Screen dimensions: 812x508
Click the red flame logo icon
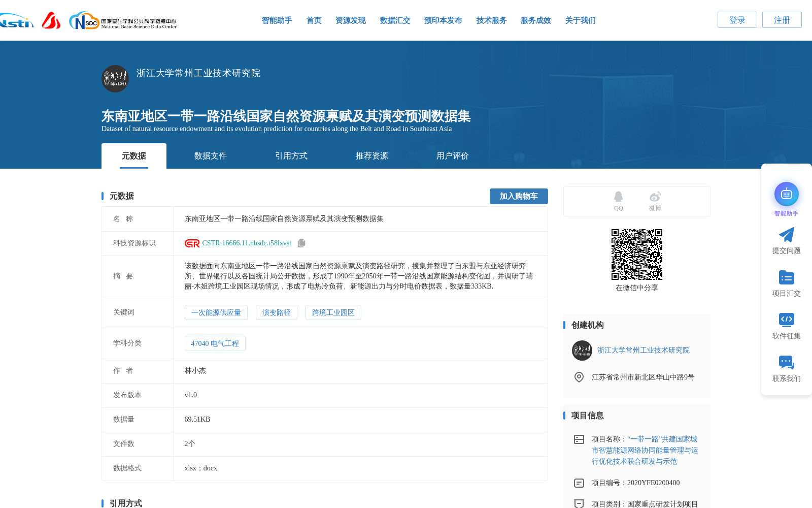pyautogui.click(x=51, y=20)
